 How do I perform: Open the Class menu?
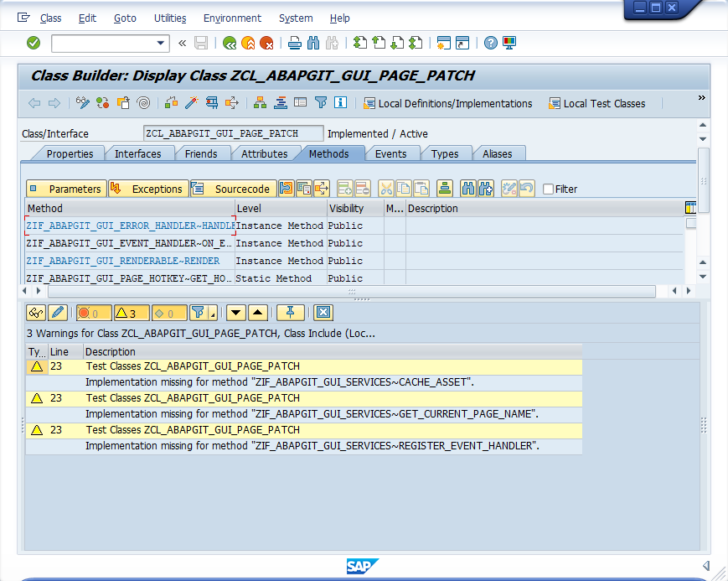50,18
